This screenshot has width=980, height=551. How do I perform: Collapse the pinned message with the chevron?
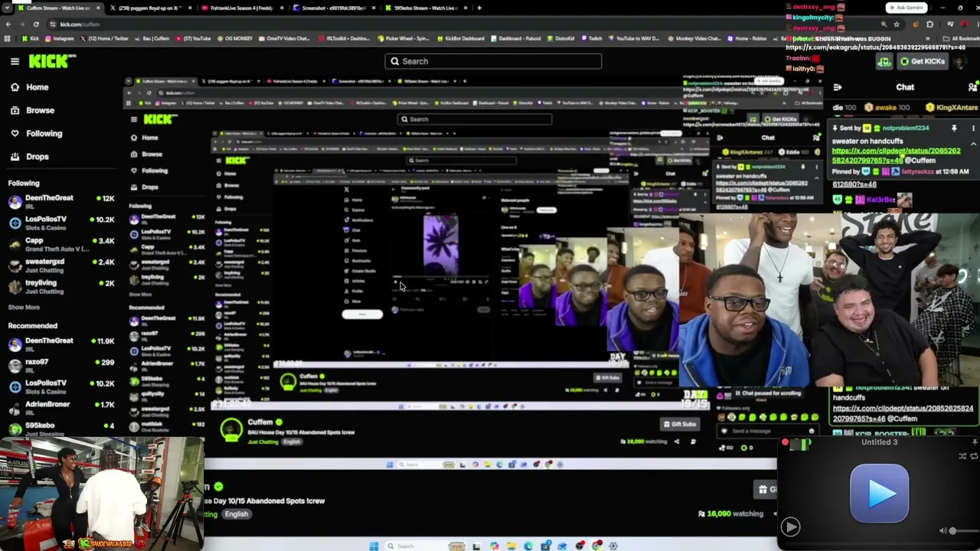pyautogui.click(x=973, y=144)
